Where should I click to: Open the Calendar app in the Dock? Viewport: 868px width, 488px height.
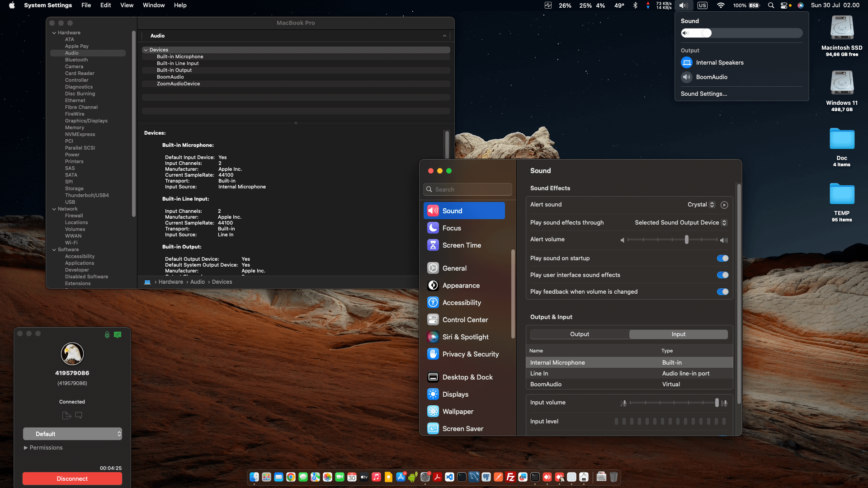tap(352, 477)
